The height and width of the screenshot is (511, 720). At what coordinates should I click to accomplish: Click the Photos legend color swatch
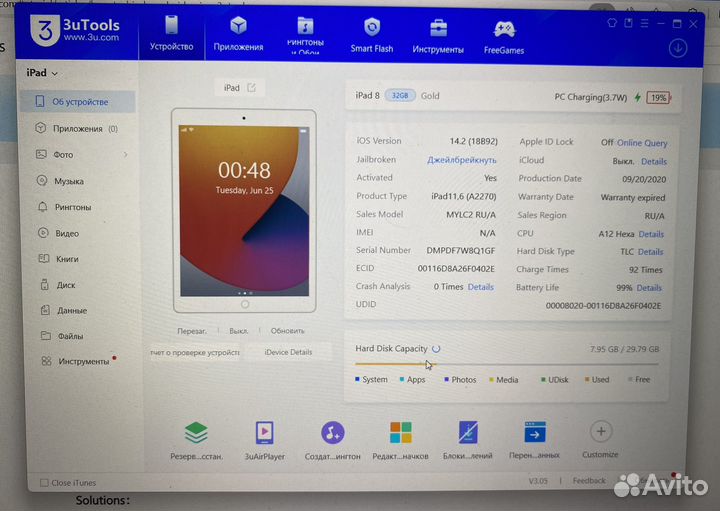tap(446, 380)
